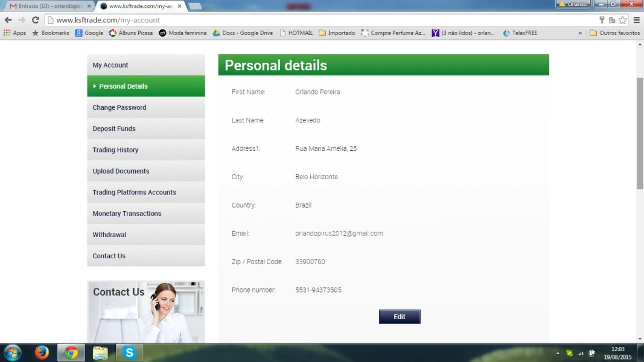Go back with the browser back arrow
Viewport: 644px width, 362px height.
8,20
